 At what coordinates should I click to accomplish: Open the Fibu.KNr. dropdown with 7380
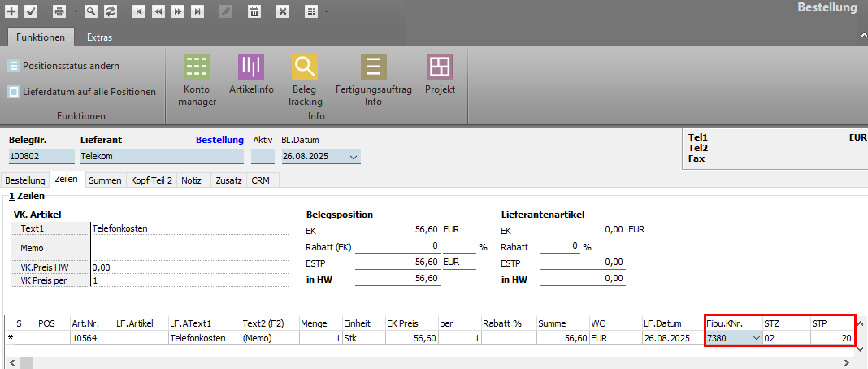756,338
